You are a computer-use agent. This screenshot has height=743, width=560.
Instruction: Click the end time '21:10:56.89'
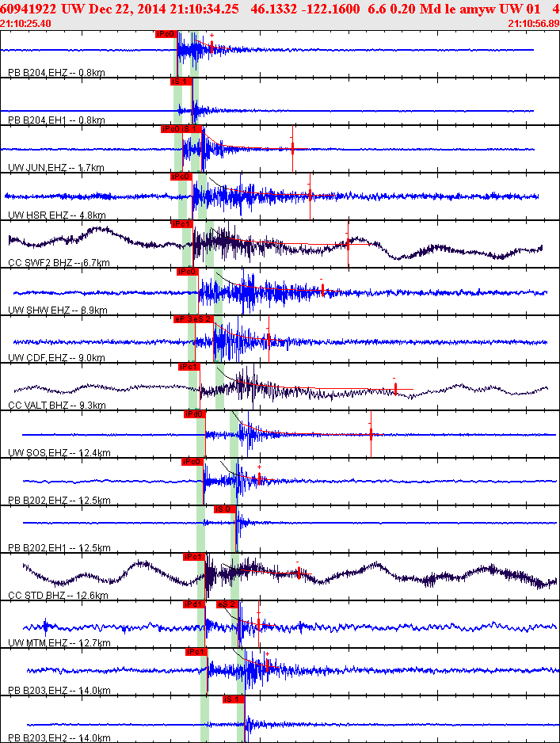click(534, 23)
